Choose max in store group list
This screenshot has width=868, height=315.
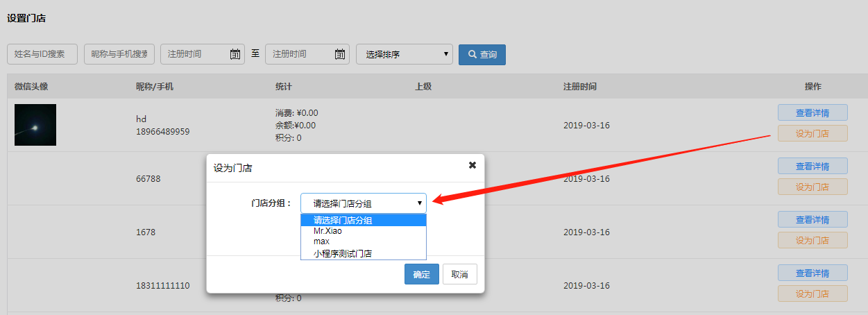(x=321, y=241)
